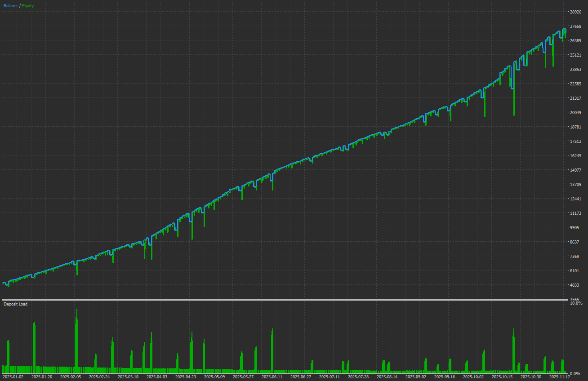Select the 23853 axis label
588x381 pixels.
pos(575,70)
